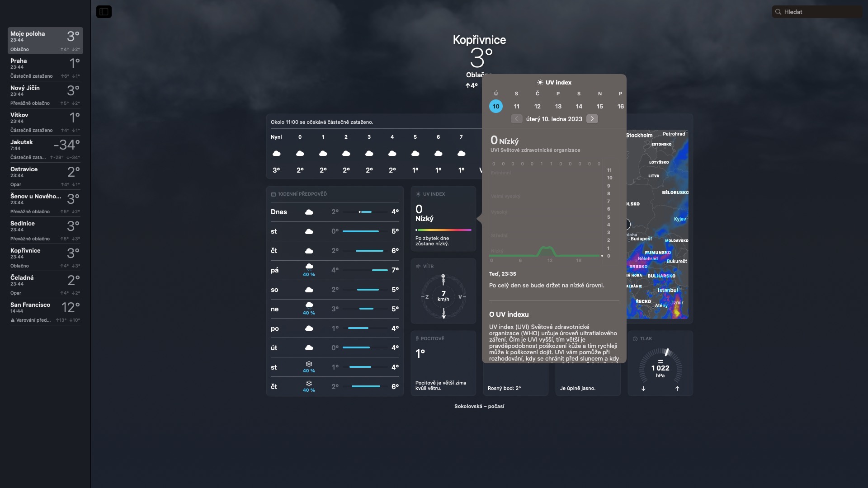The height and width of the screenshot is (488, 868).
Task: Click the snowflake icon in the last čt forecast row
Action: coord(309,384)
